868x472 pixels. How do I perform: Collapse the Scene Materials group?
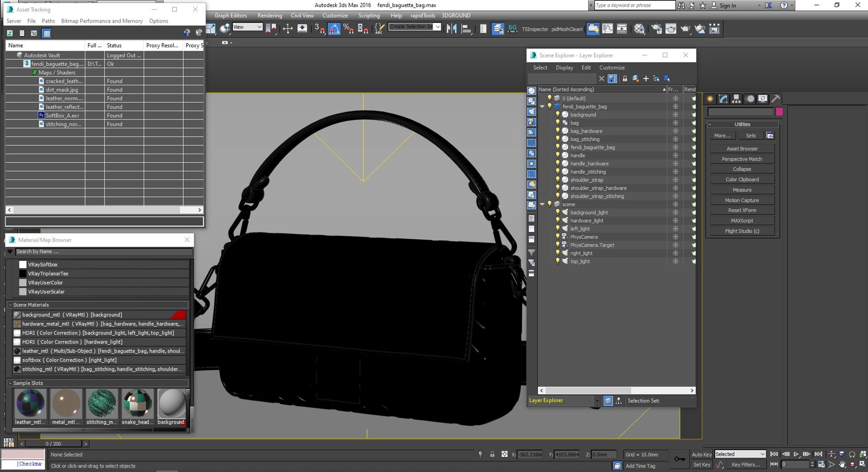(x=10, y=305)
